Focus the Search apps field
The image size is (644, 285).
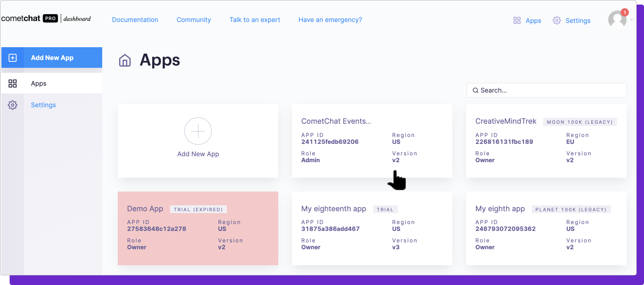coord(546,90)
